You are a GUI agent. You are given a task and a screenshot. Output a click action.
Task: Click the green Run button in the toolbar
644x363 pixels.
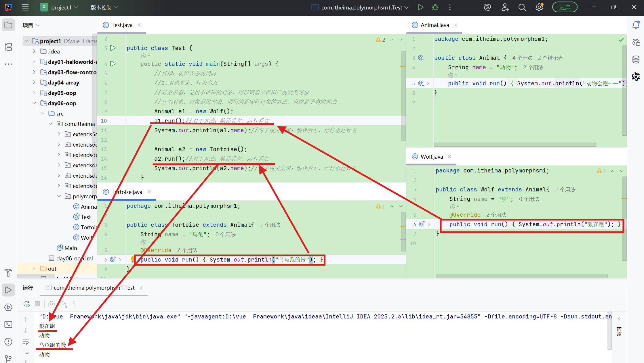point(420,7)
